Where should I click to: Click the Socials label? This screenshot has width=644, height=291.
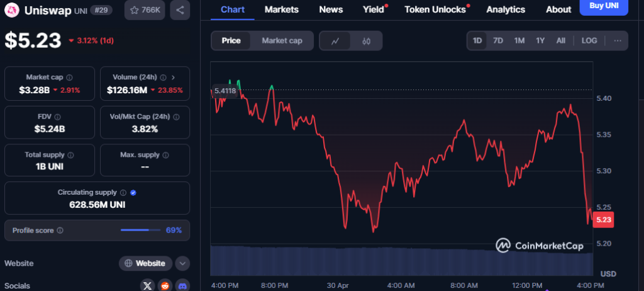click(17, 286)
